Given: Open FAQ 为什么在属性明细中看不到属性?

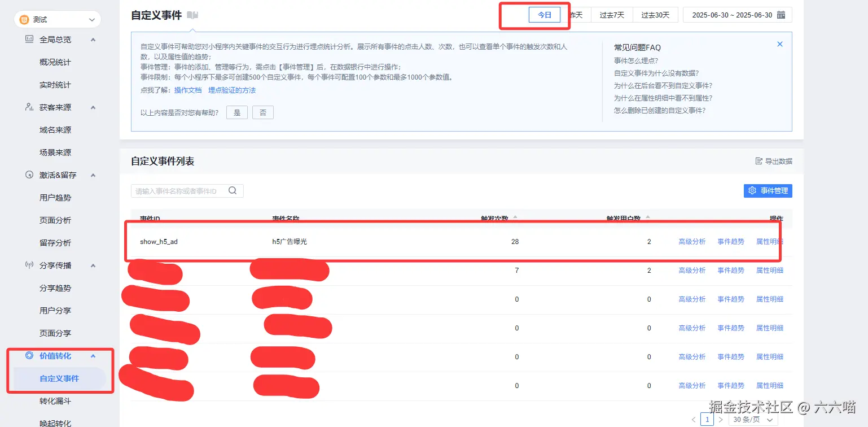Looking at the screenshot, I should click(663, 98).
